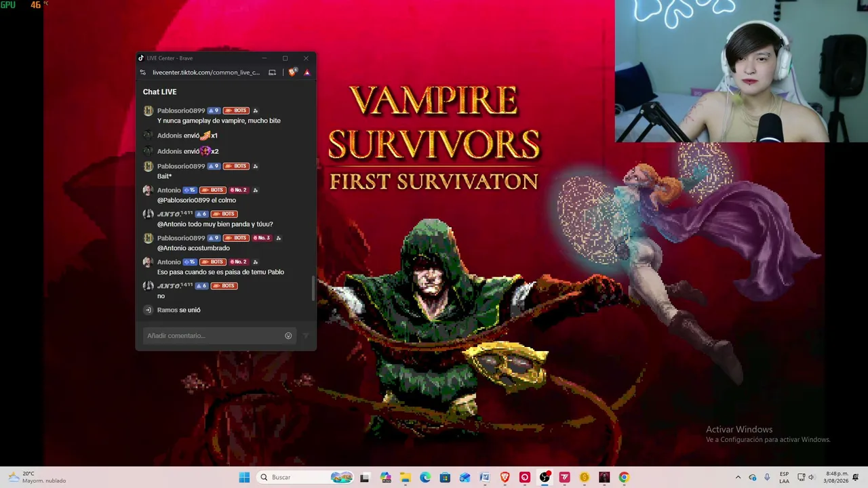868x488 pixels.
Task: Open the site settings icon beside the URL
Action: click(142, 73)
